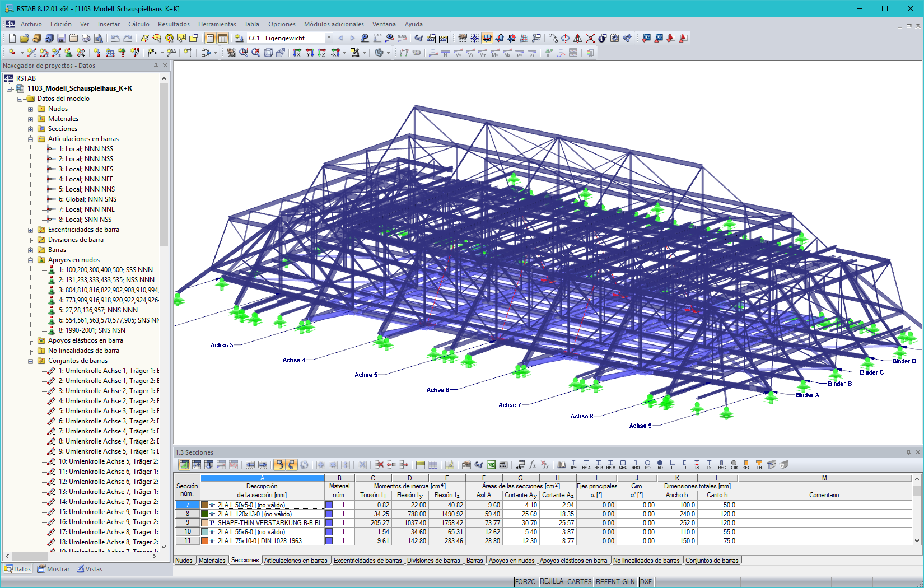Image resolution: width=924 pixels, height=588 pixels.
Task: Click the info icon in the upper toolbar
Action: coord(603,38)
